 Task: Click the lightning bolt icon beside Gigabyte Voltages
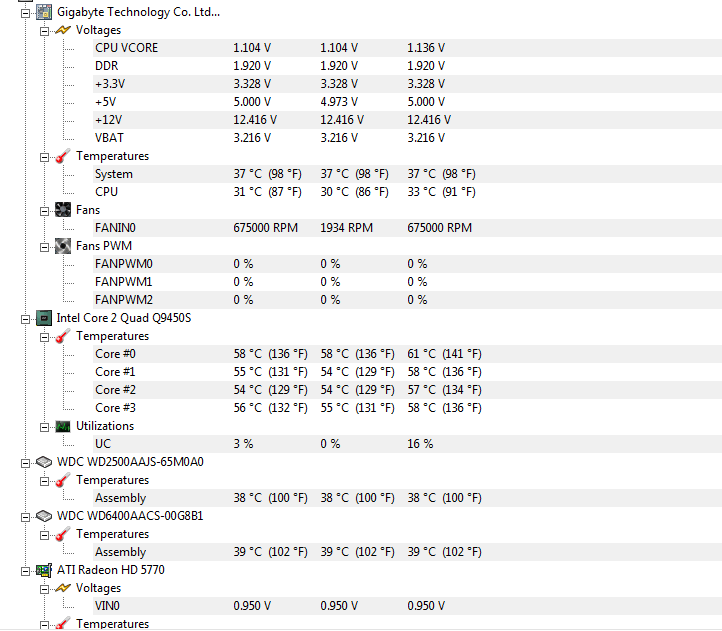tap(62, 30)
